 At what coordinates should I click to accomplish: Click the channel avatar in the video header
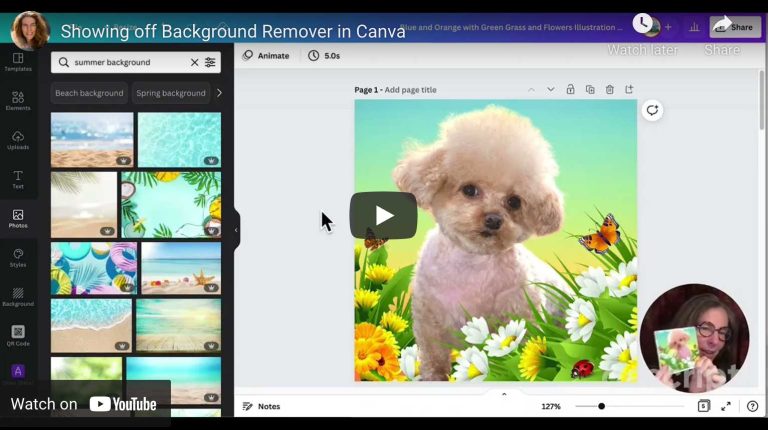point(30,30)
